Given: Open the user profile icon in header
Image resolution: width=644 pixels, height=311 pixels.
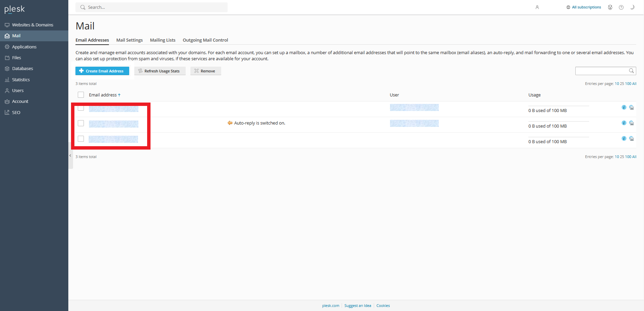Looking at the screenshot, I should (537, 7).
